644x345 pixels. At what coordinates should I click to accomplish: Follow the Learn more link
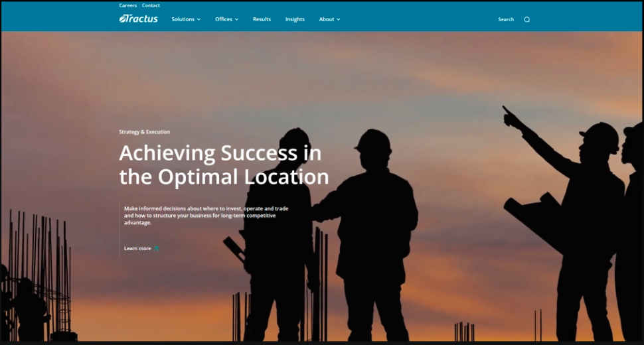137,249
